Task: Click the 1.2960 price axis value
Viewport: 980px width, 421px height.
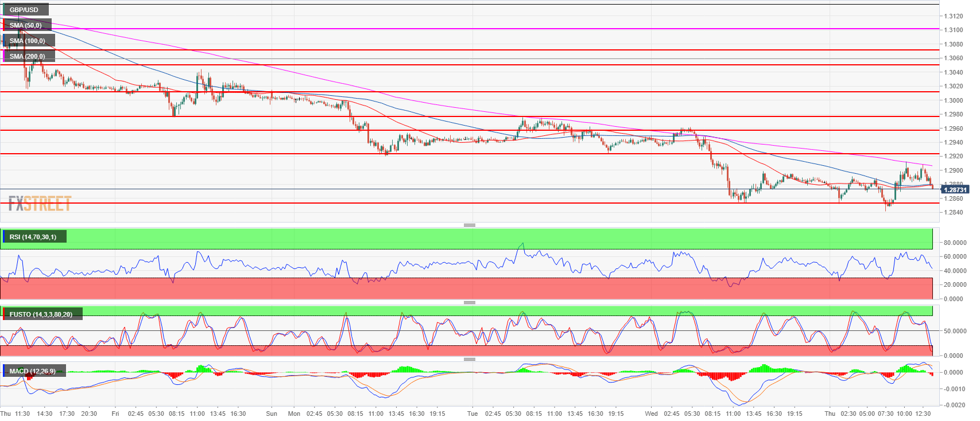Action: (x=954, y=128)
